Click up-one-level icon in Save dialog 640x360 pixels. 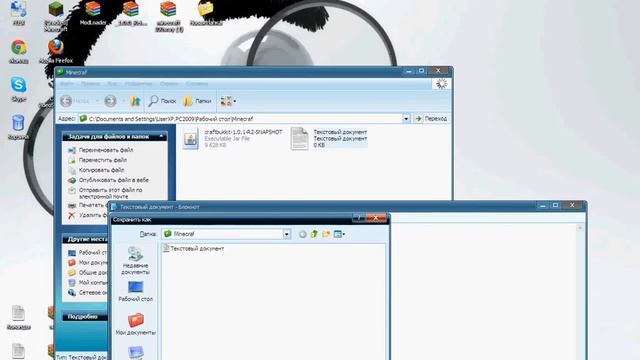point(314,234)
